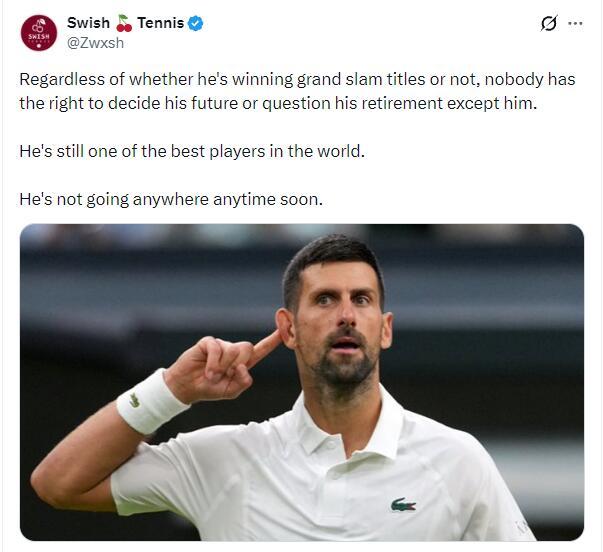Click the white polo shirt collar

coord(354,429)
